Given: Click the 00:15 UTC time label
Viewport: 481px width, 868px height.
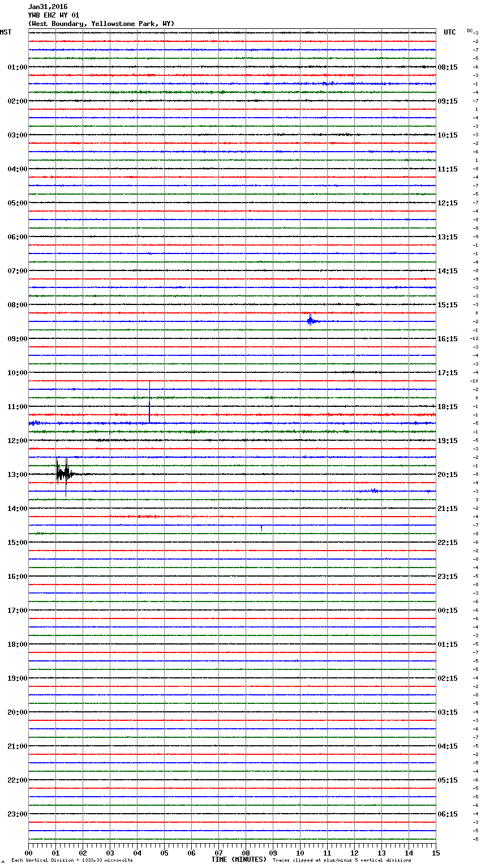Looking at the screenshot, I should (448, 611).
